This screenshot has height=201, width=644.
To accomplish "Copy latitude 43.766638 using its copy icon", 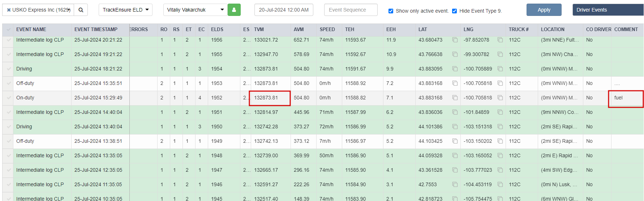I will [x=455, y=54].
